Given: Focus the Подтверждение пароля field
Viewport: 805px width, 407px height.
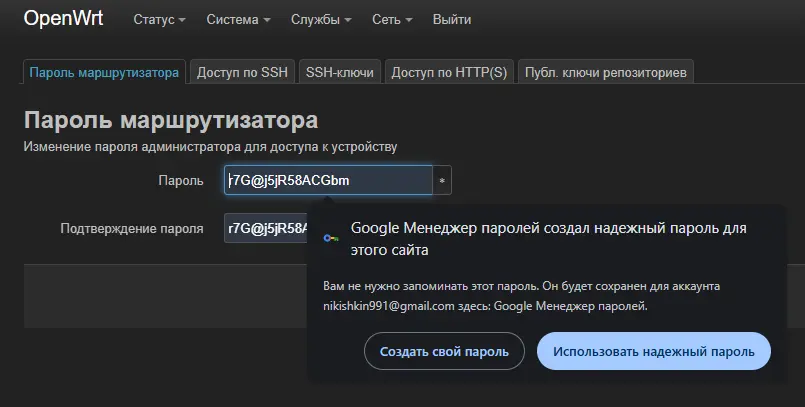Looking at the screenshot, I should [266, 228].
